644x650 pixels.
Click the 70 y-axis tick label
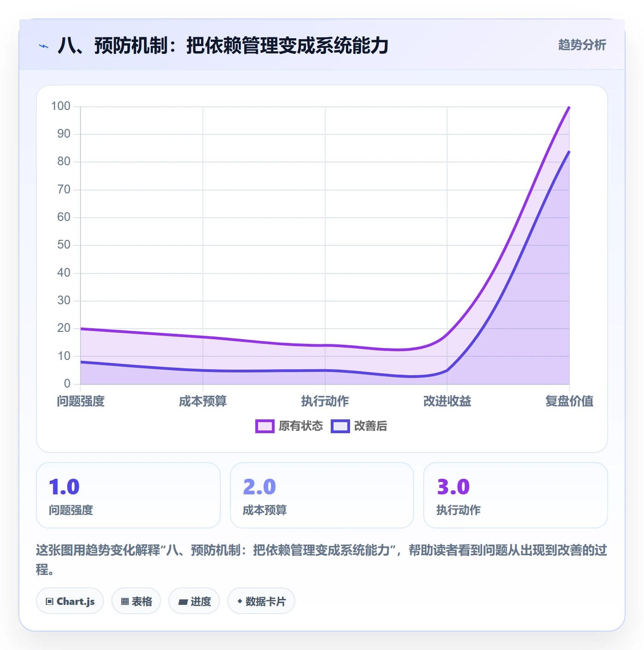point(64,190)
